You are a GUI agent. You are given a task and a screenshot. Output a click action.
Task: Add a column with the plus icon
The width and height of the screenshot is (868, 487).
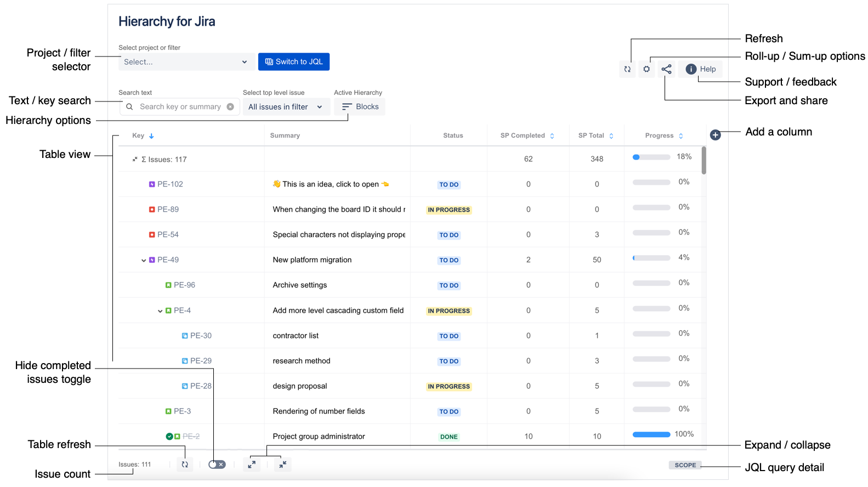[716, 135]
